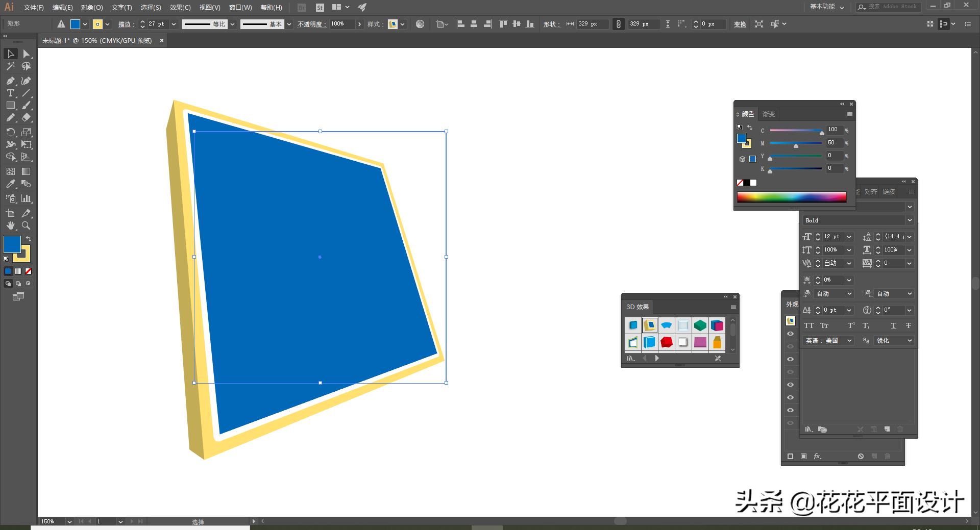Switch to the 渐变 tab
This screenshot has height=530, width=980.
(x=768, y=114)
